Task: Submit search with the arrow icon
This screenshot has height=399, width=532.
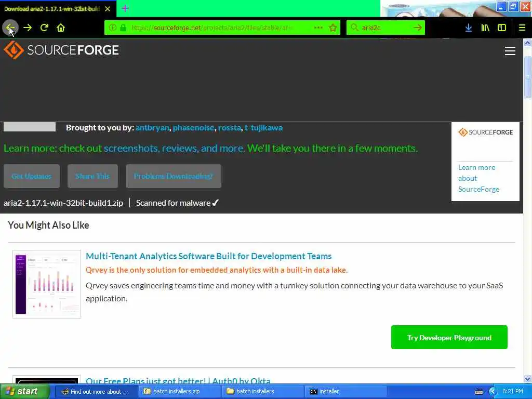Action: 418,28
